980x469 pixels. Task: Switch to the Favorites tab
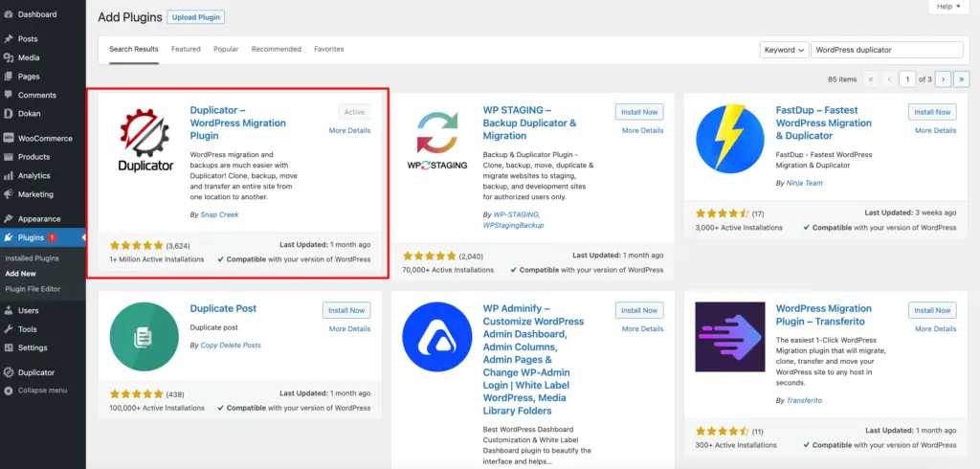(329, 49)
